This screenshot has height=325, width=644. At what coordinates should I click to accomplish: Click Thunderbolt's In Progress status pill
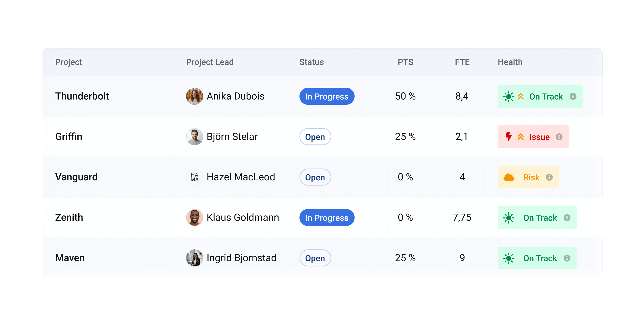[x=327, y=96]
